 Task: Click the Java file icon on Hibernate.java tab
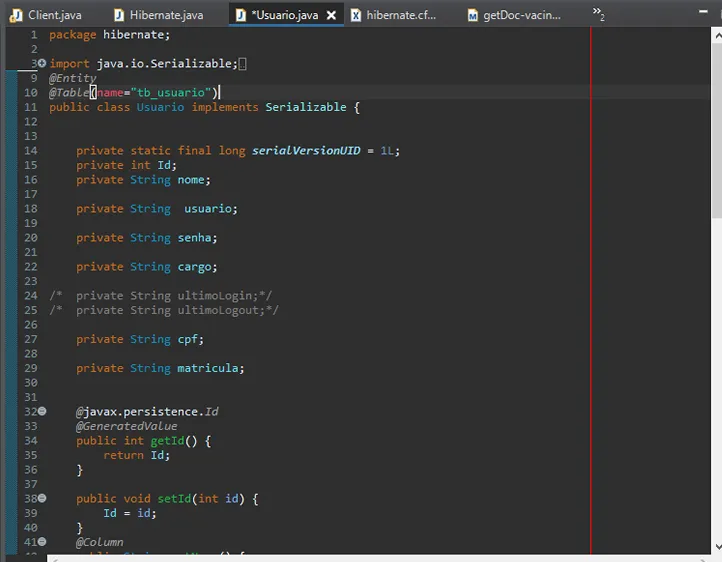click(119, 15)
